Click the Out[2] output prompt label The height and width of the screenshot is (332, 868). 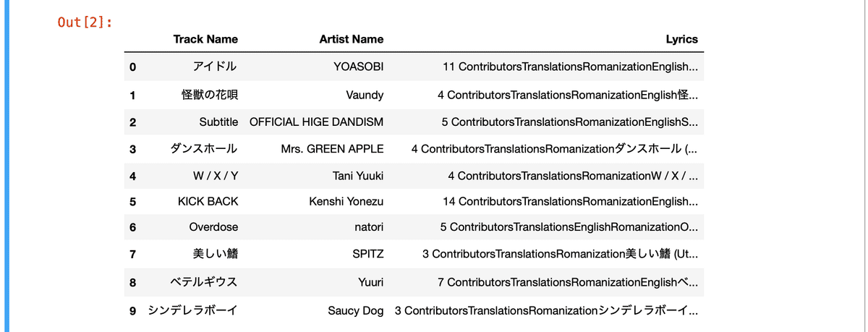[85, 22]
